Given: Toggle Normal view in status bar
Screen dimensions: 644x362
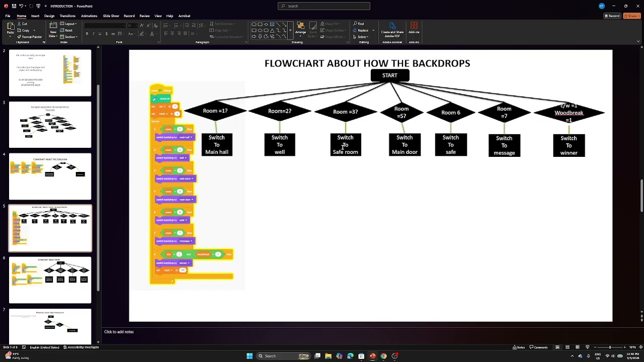Looking at the screenshot, I should tap(557, 347).
